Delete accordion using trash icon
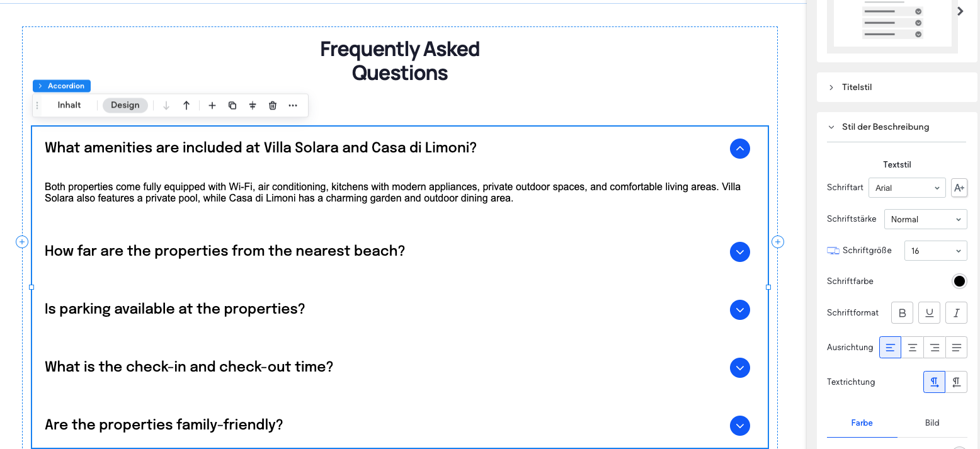 pyautogui.click(x=273, y=106)
